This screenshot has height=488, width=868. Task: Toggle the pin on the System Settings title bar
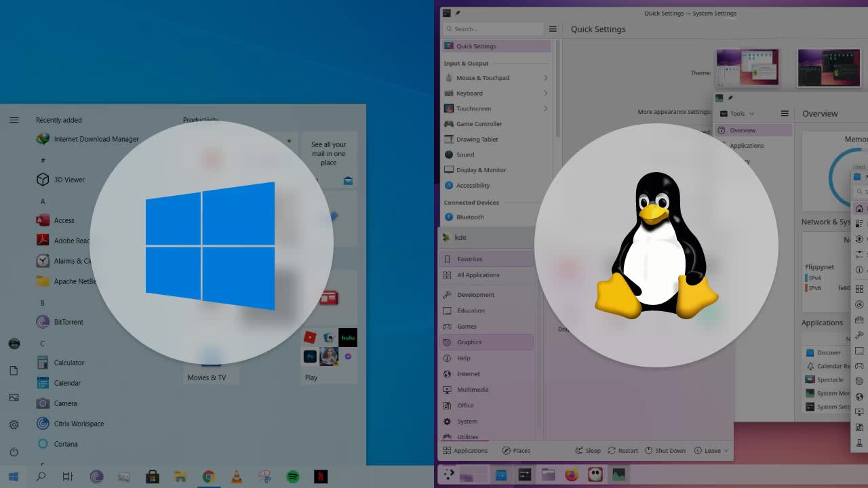click(457, 13)
